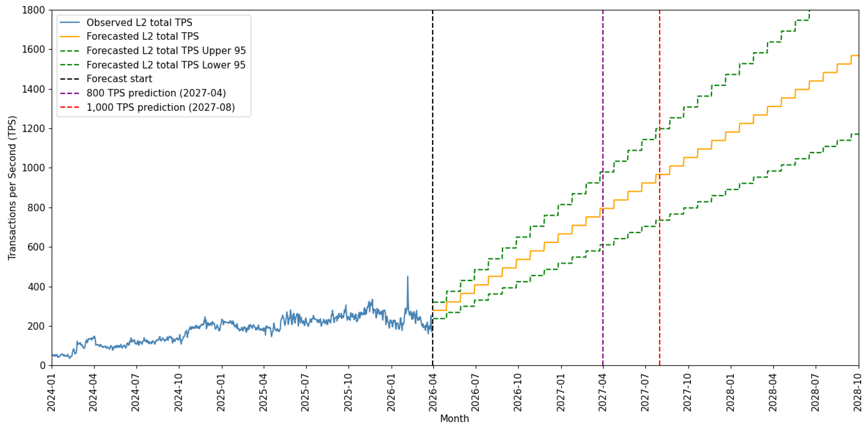The height and width of the screenshot is (429, 868).
Task: Click the y-axis tick label '200'
Action: click(x=36, y=326)
